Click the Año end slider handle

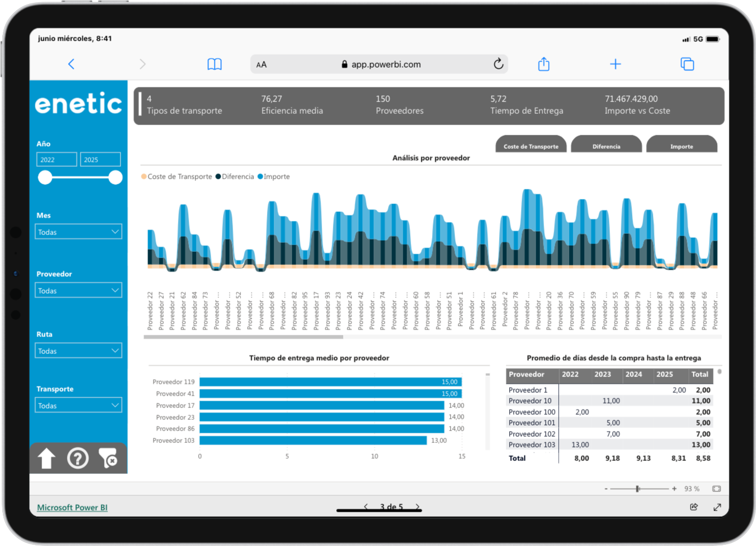pos(115,177)
